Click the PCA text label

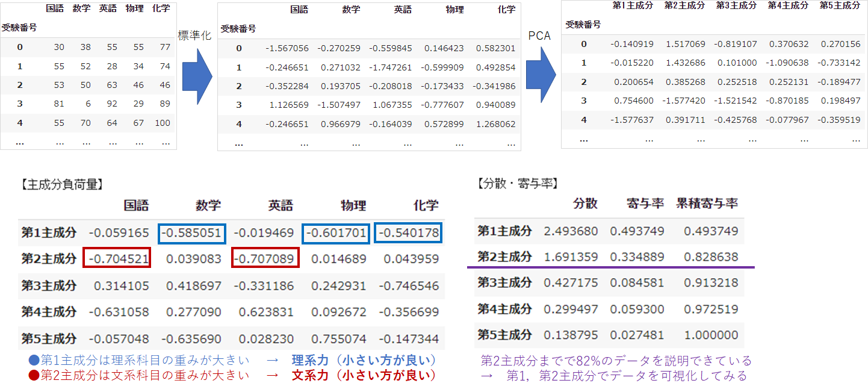click(x=539, y=36)
